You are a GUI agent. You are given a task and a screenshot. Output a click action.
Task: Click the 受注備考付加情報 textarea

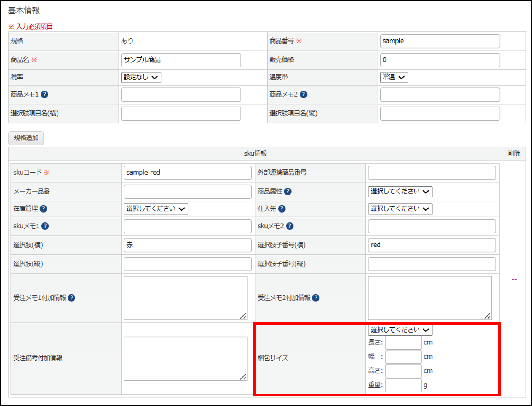click(x=185, y=358)
